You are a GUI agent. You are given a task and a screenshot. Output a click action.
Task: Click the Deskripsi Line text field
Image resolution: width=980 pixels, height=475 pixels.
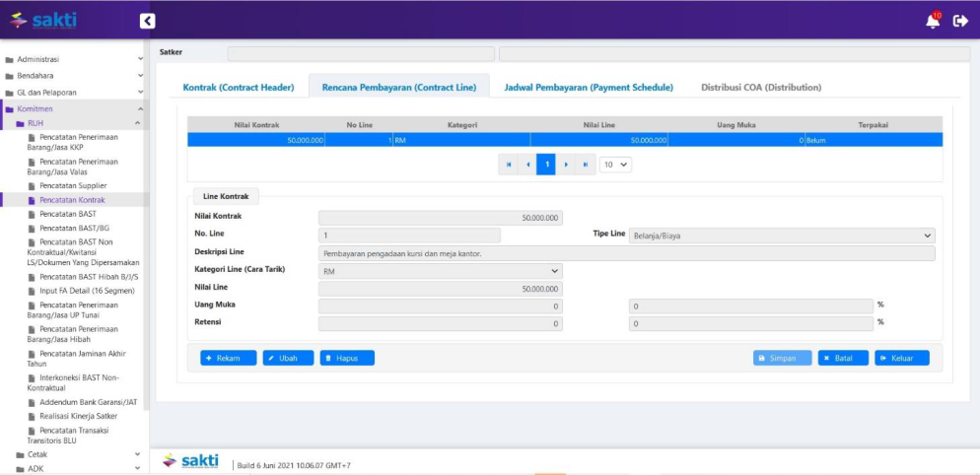point(626,253)
